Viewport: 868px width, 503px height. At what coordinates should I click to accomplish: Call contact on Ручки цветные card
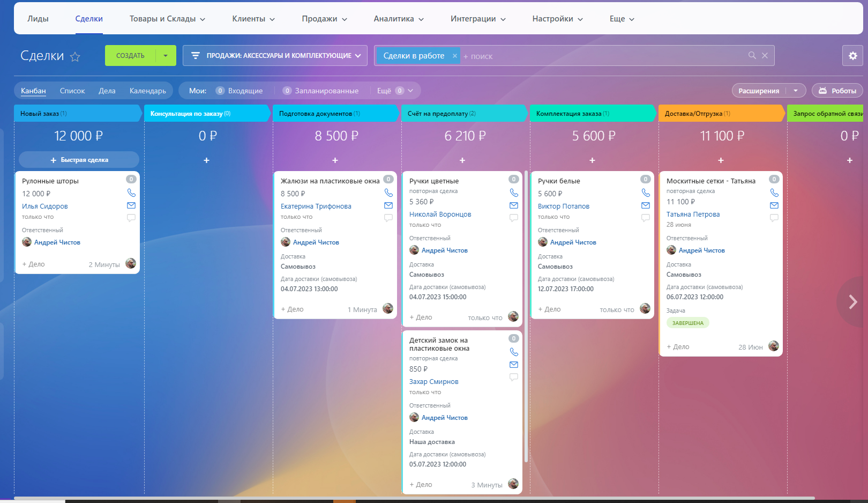point(514,193)
